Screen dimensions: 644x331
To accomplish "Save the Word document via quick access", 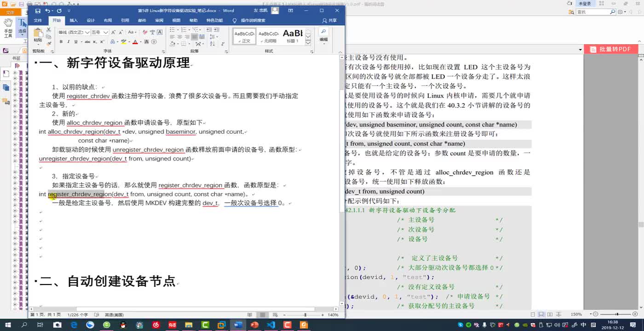I will (38, 11).
